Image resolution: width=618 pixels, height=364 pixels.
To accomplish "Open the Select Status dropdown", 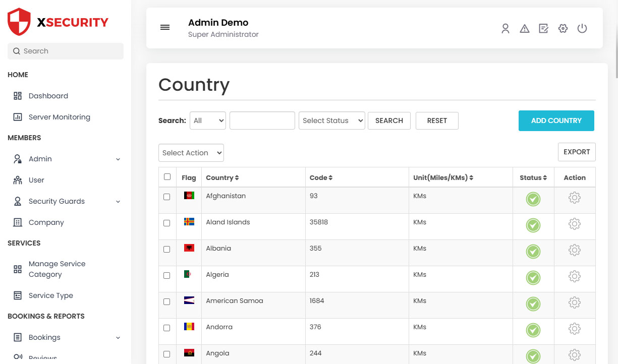I will click(332, 120).
